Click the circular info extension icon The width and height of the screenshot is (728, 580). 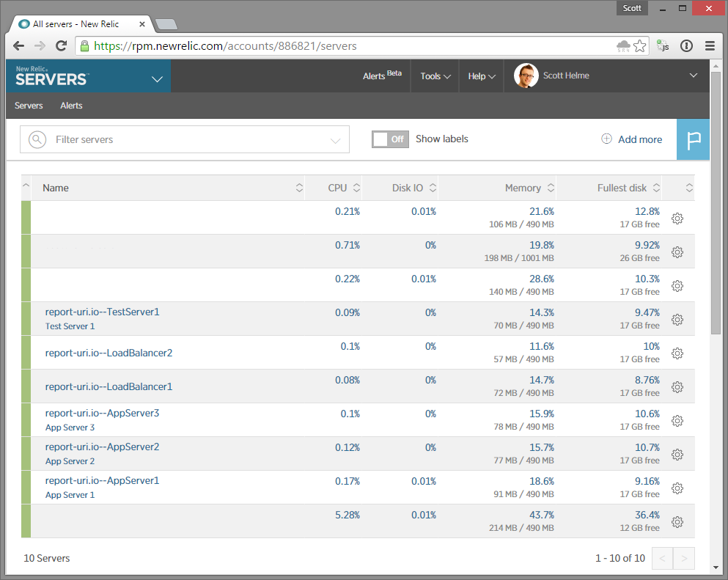(686, 46)
